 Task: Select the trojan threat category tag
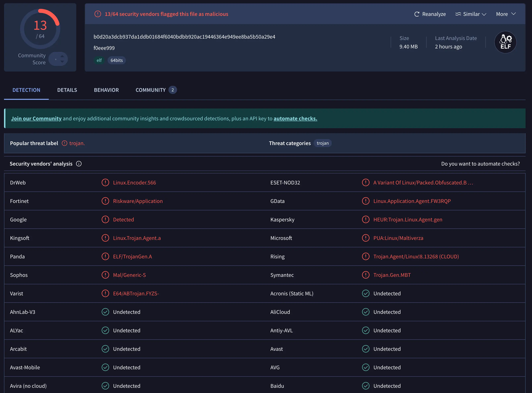click(323, 143)
